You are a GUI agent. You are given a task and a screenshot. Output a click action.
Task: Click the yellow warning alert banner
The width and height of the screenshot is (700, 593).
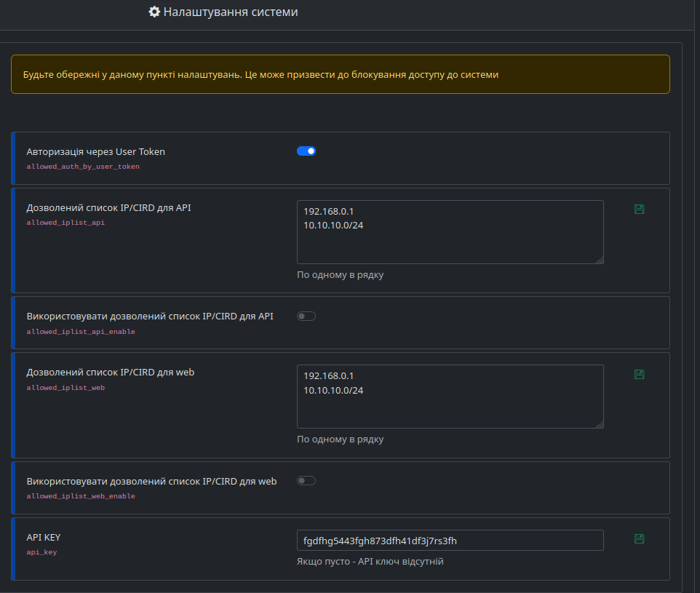pyautogui.click(x=341, y=74)
